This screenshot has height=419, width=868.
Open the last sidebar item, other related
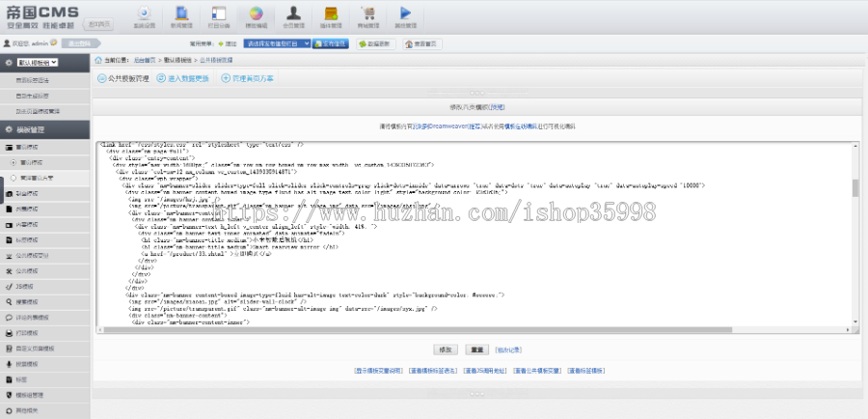(44, 410)
